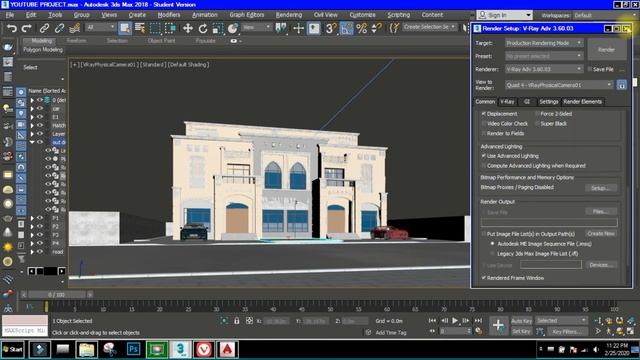Toggle the Use Advanced Lighting checkbox
This screenshot has width=640, height=360.
click(484, 156)
